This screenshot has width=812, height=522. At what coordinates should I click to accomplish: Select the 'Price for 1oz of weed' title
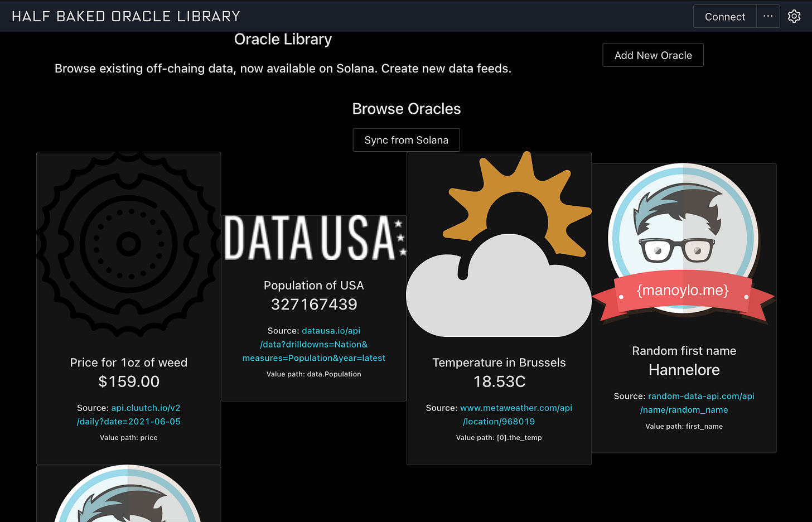(129, 362)
